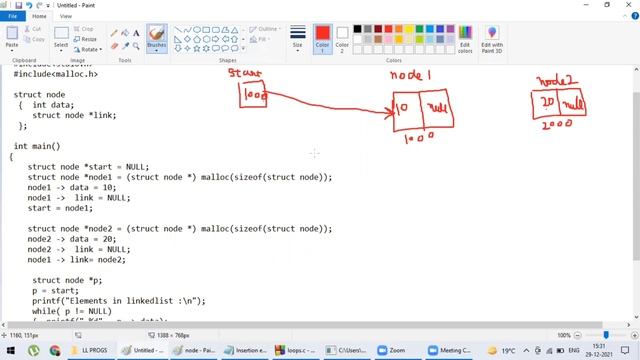Choose the Rectangle shape
This screenshot has height=360, width=640.
206,30
